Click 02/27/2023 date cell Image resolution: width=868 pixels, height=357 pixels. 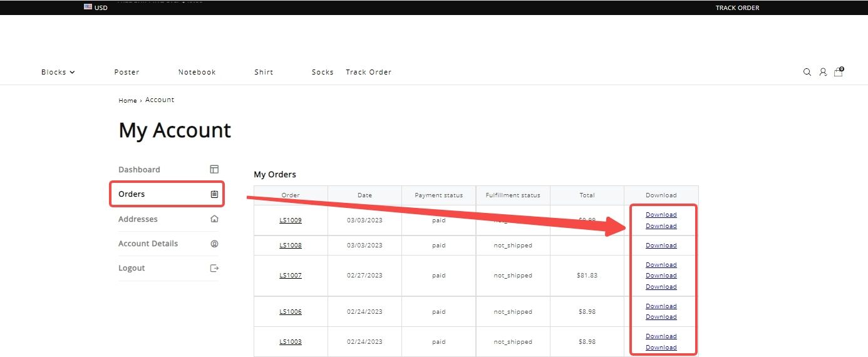[364, 275]
